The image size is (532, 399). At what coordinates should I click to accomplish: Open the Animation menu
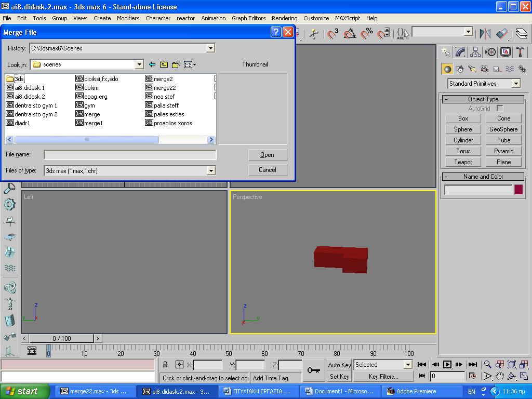[214, 18]
